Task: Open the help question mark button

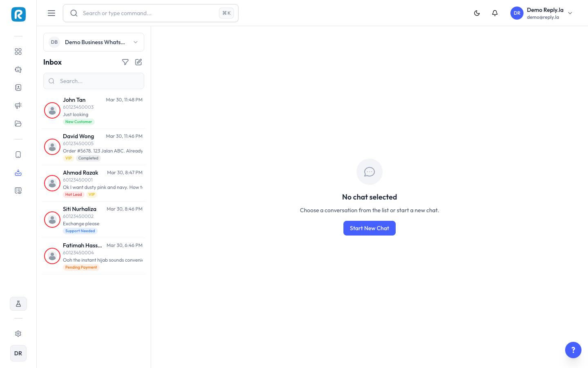Action: 573,350
